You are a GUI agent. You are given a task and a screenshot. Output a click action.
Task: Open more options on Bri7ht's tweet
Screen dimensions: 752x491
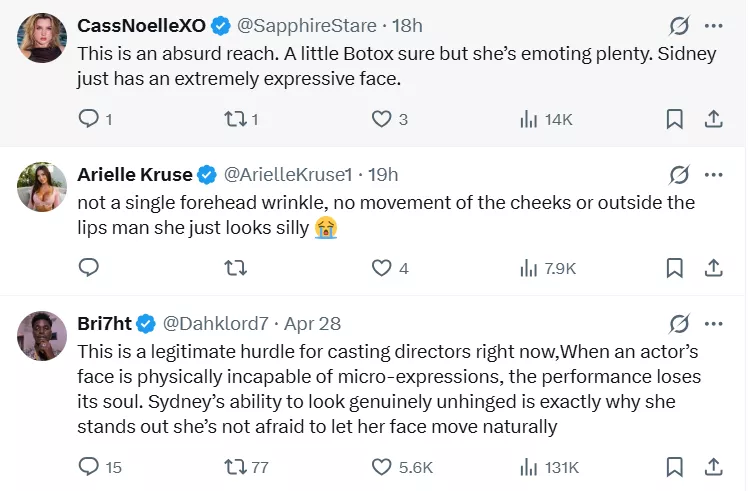(714, 323)
